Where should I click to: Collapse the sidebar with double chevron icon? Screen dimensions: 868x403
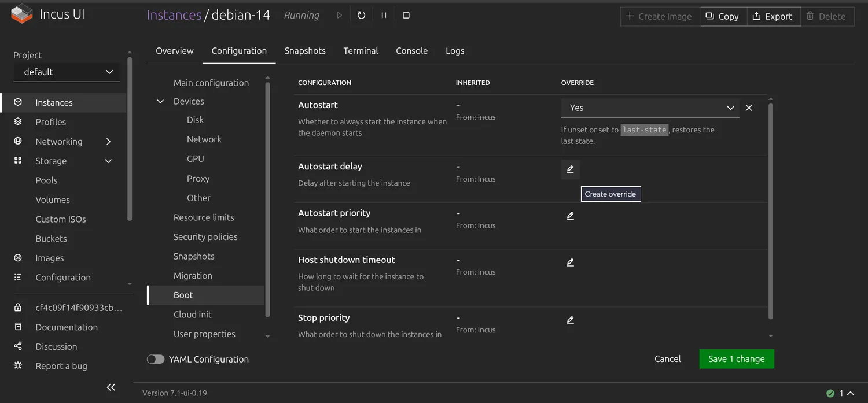point(111,387)
